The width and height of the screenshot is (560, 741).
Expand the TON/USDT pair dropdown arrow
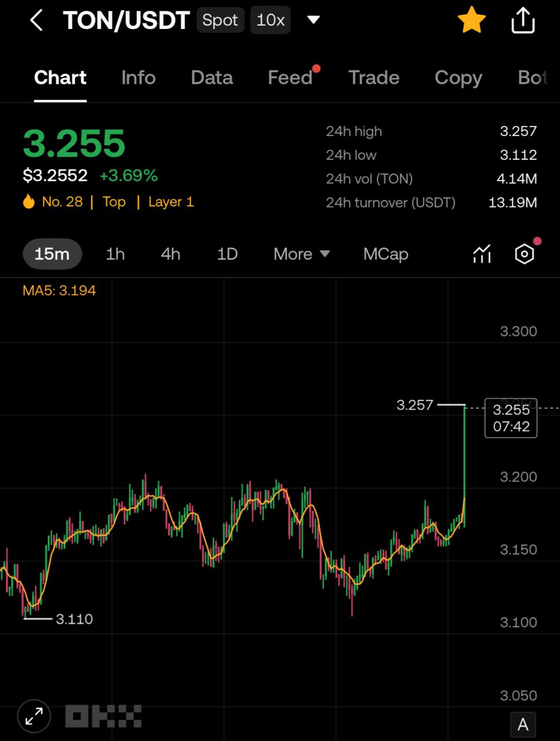point(313,20)
